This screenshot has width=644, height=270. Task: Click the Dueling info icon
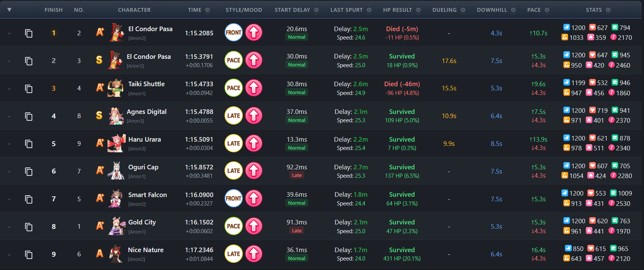463,10
